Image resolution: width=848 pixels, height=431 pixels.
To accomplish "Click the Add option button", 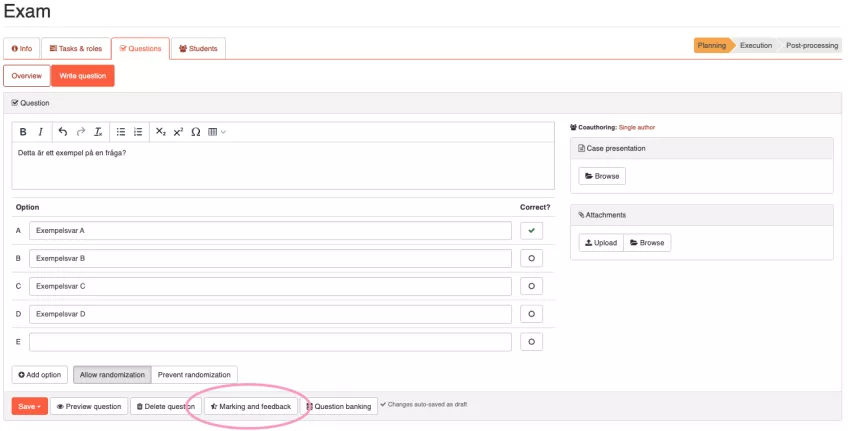I will [39, 375].
